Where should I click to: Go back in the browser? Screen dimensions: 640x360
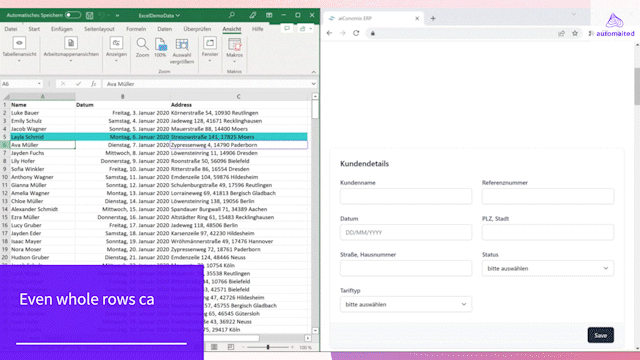click(x=329, y=33)
